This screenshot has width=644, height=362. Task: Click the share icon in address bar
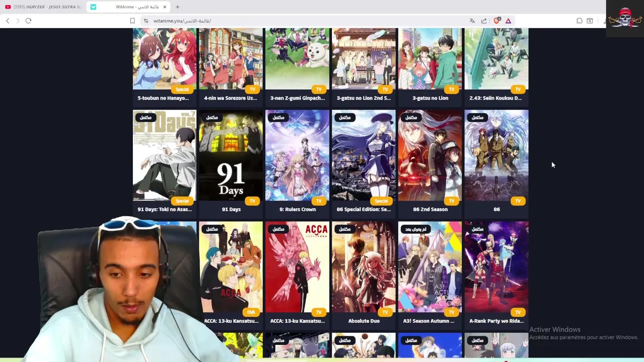pyautogui.click(x=484, y=21)
